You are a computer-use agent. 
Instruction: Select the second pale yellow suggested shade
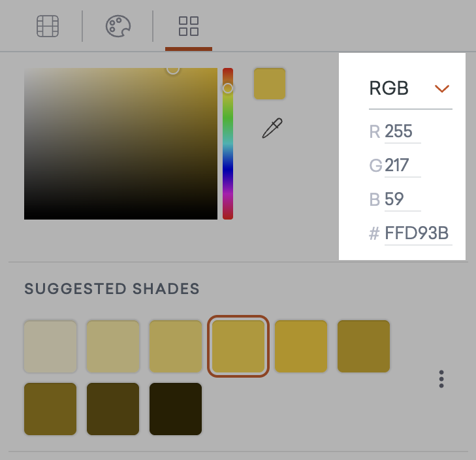113,346
